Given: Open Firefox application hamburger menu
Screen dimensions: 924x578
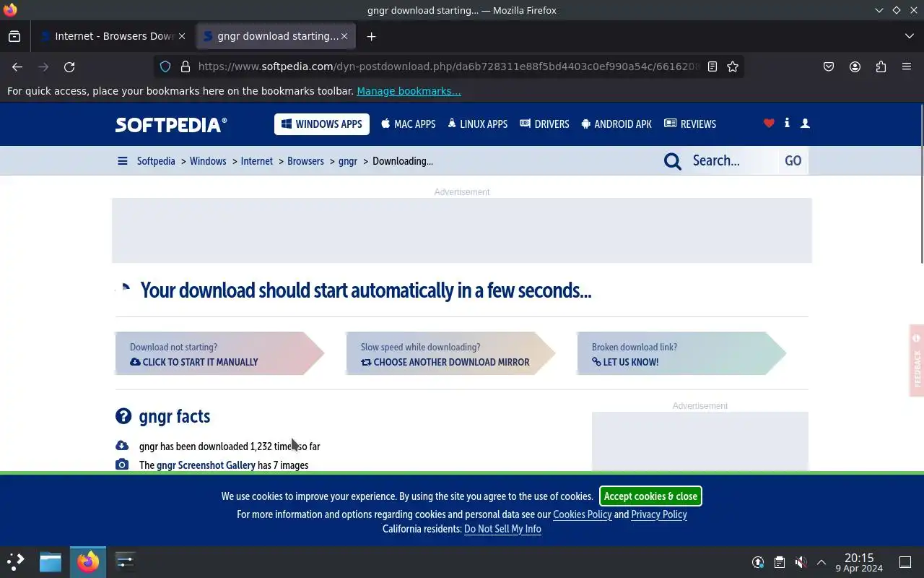Looking at the screenshot, I should pos(907,66).
